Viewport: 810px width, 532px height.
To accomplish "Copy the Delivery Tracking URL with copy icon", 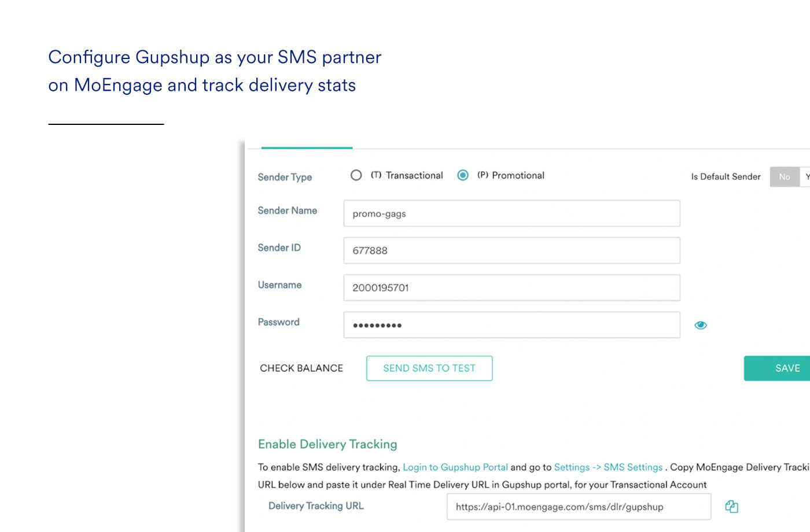I will coord(731,507).
